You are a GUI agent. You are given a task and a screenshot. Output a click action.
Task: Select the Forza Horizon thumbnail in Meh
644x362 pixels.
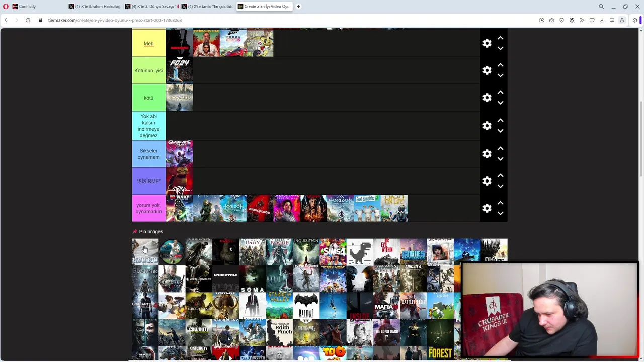(233, 43)
